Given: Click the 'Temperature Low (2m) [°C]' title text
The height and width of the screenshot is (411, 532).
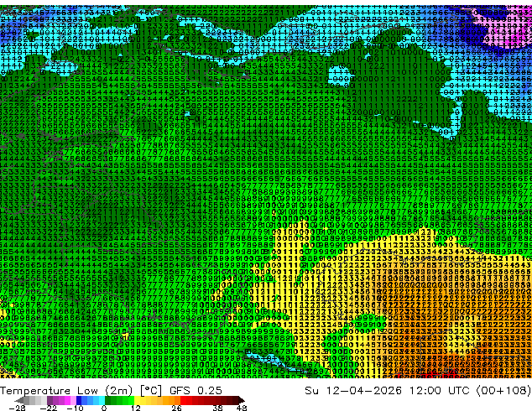Looking at the screenshot, I should 81,391.
